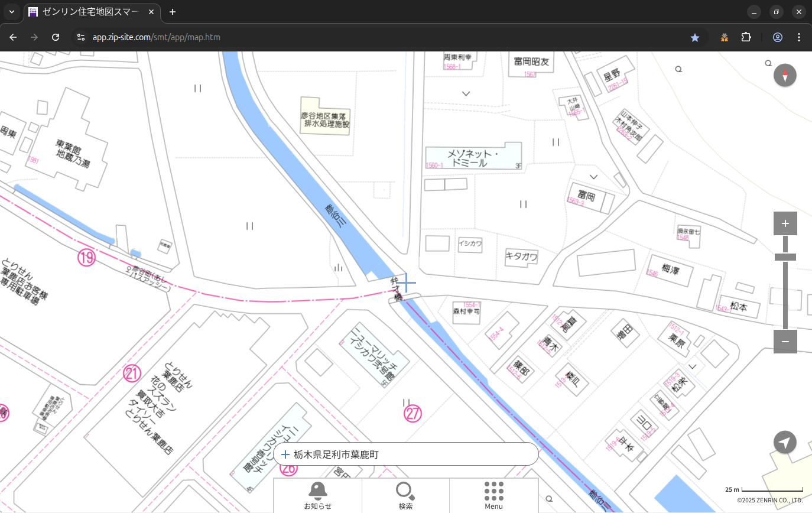Select building メゾネット・ドミール on the map
The width and height of the screenshot is (812, 513).
coord(473,156)
